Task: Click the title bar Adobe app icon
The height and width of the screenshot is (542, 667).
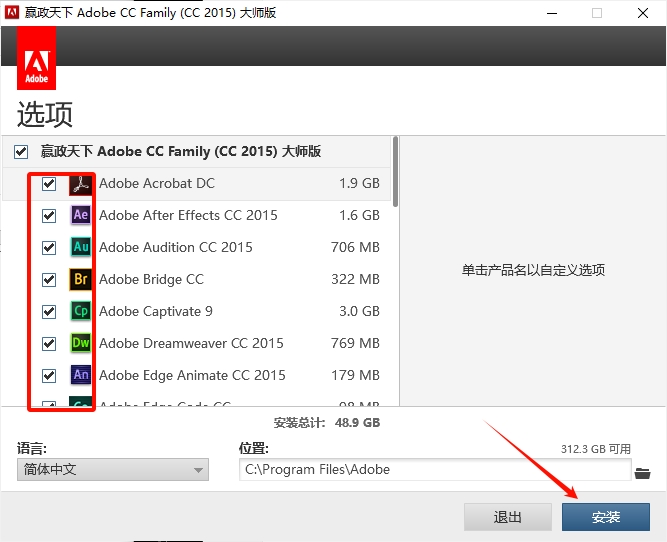Action: tap(11, 13)
